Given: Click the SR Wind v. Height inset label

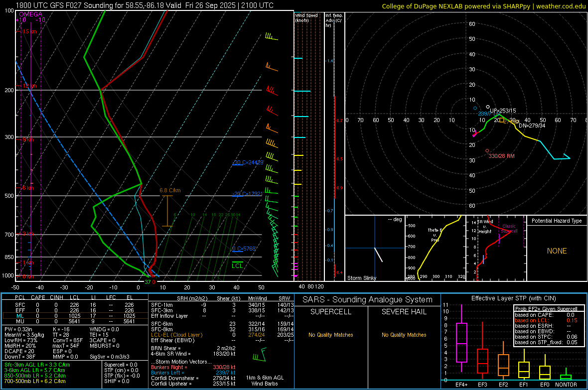Looking at the screenshot, I should [484, 227].
